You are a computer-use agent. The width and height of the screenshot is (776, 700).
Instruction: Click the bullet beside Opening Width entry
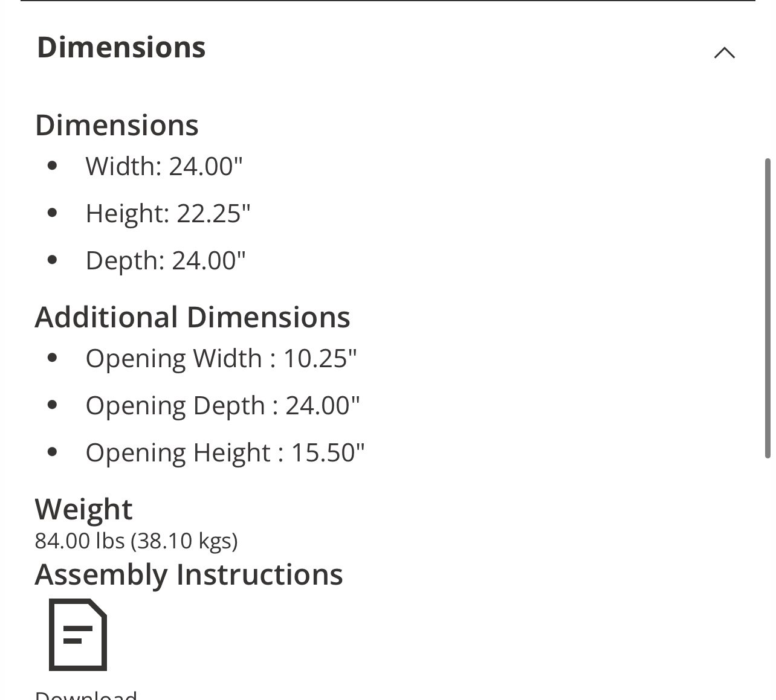(52, 358)
